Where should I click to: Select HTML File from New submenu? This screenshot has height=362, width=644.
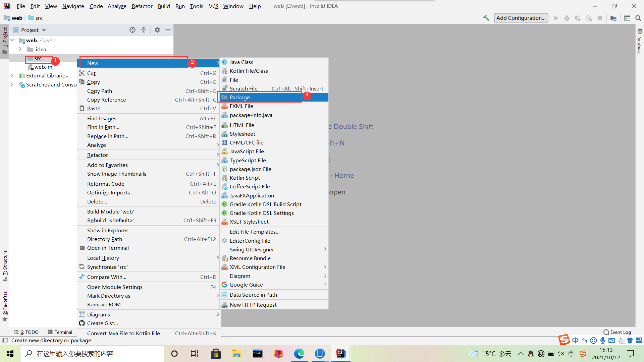[x=274, y=125]
